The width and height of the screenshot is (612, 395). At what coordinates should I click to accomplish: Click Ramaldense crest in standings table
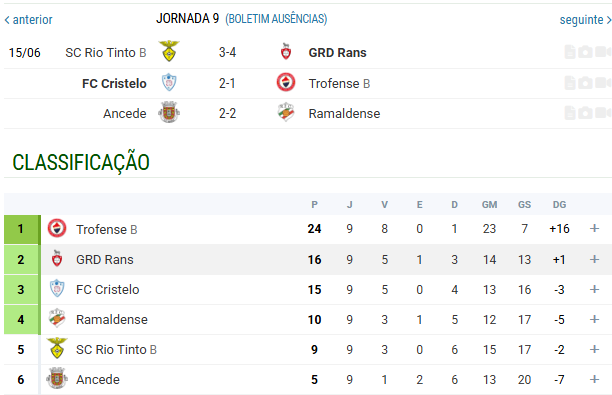click(x=57, y=319)
